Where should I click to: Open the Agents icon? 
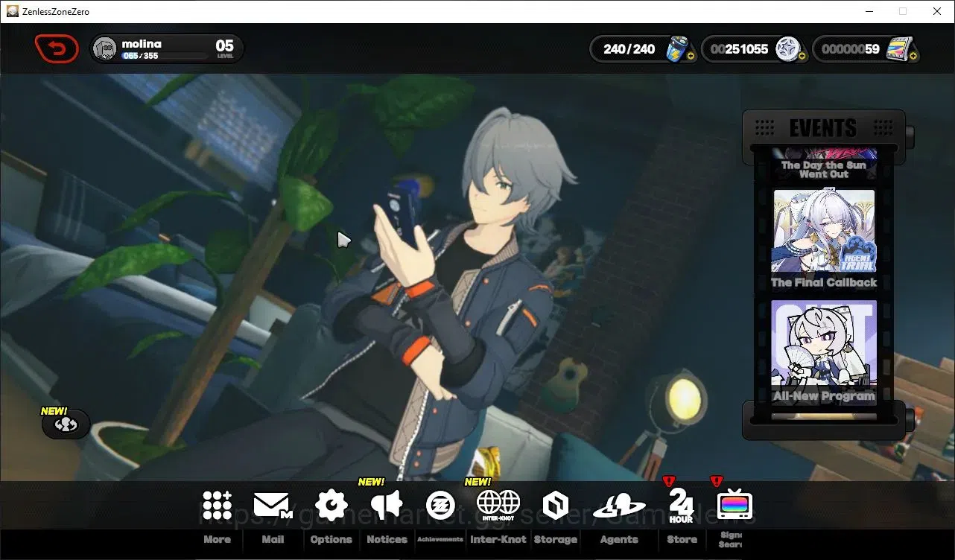tap(619, 506)
